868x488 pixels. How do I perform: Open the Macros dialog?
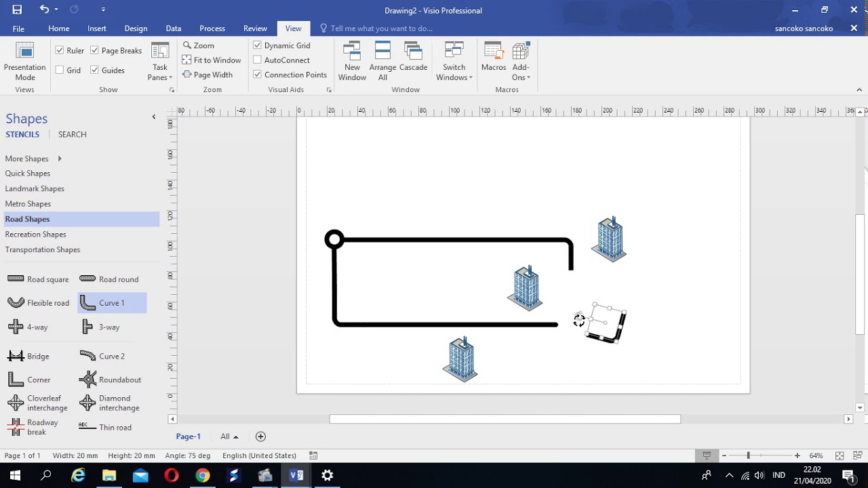tap(494, 58)
